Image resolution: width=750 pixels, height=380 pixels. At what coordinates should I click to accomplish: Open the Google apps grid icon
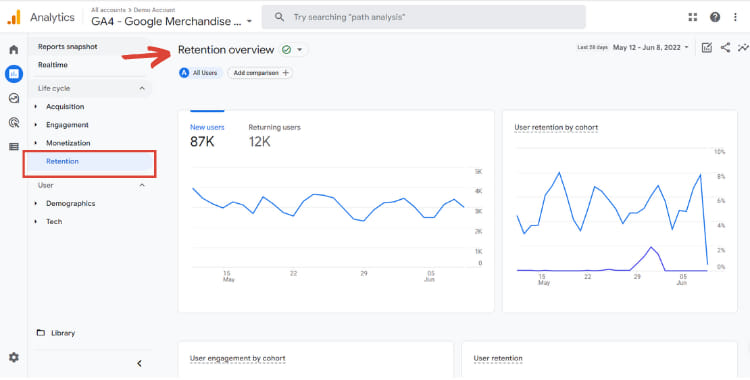[693, 17]
